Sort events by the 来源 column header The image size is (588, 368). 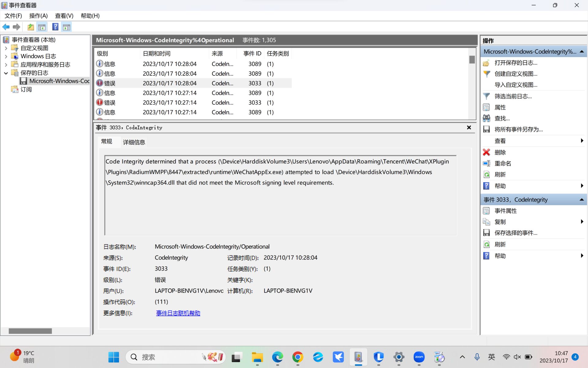click(223, 53)
